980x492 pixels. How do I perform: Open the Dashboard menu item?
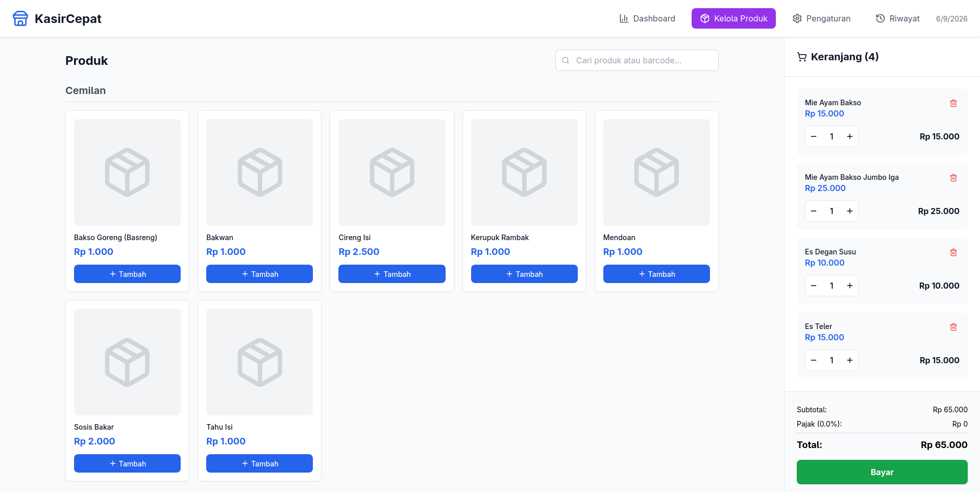pos(647,18)
